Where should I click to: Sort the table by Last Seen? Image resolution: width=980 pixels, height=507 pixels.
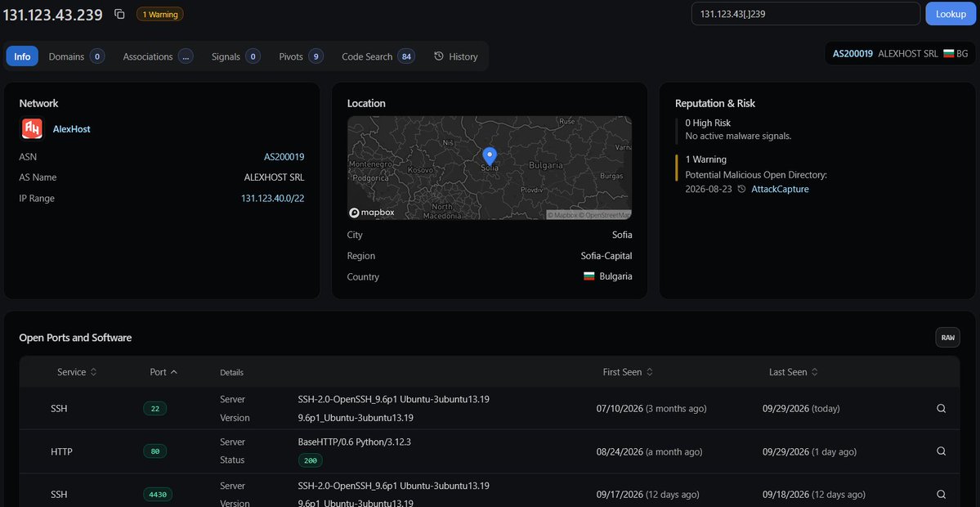point(793,372)
